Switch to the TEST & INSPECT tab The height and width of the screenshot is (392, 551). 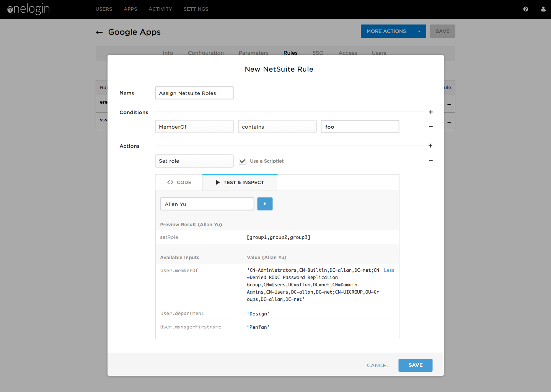coord(240,183)
